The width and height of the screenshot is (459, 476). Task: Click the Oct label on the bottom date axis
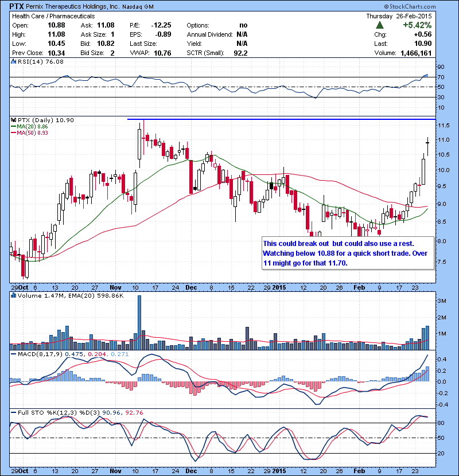pyautogui.click(x=24, y=471)
